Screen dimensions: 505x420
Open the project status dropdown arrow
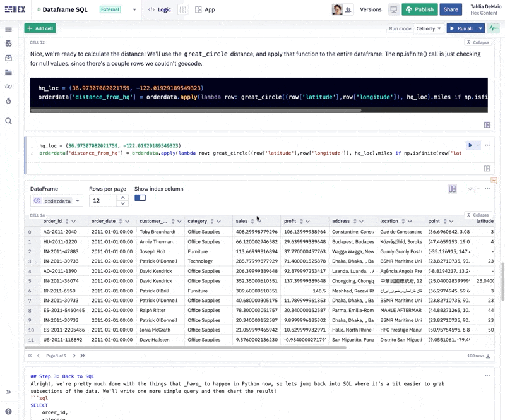point(134,9)
